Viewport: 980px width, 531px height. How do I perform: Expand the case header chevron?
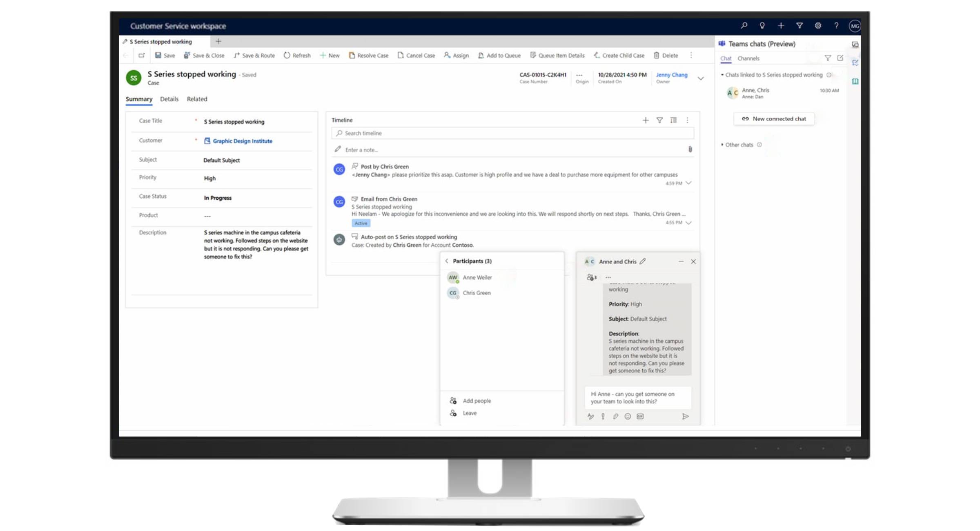tap(701, 78)
